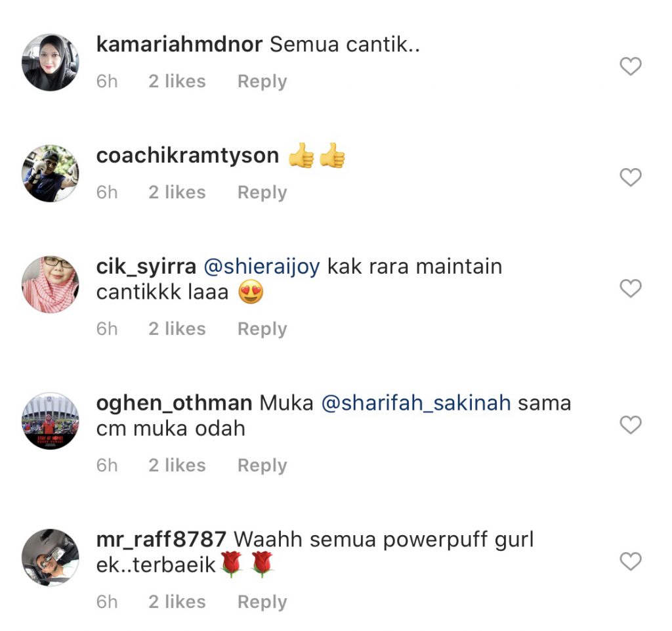This screenshot has width=672, height=631.
Task: Open kamariahmdnor's profile picture
Action: click(51, 62)
